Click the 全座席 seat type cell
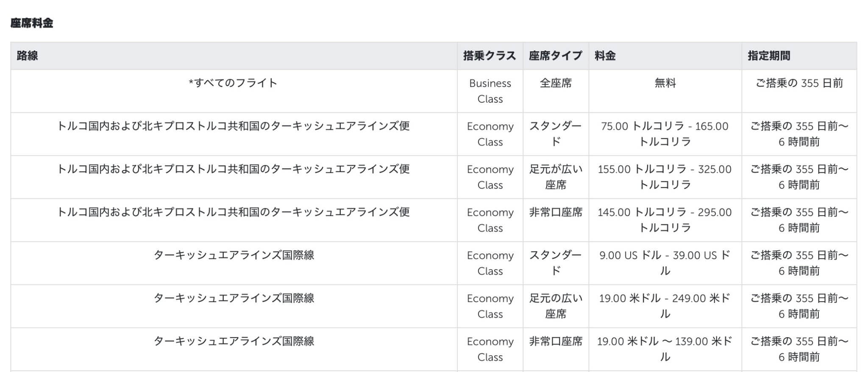Screen dimensions: 868x372 [556, 83]
